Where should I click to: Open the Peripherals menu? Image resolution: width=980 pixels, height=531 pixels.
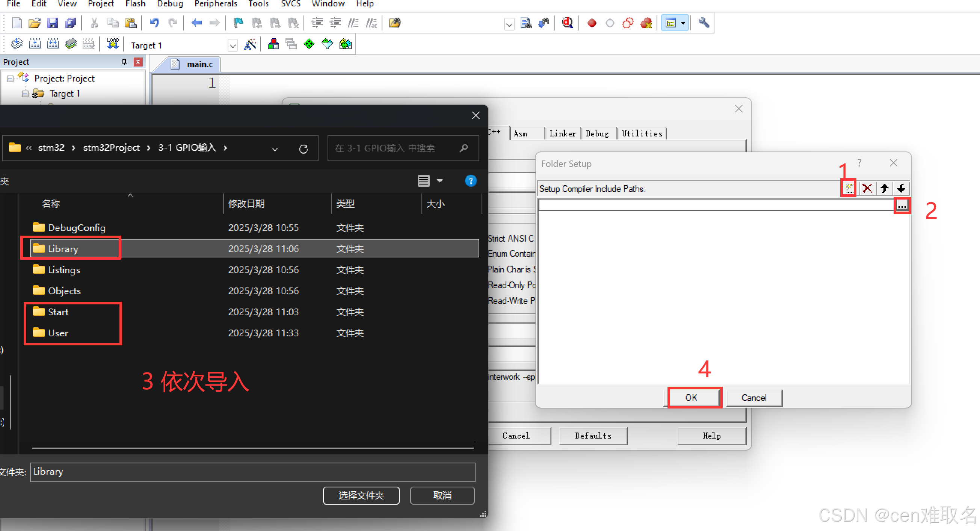[215, 4]
